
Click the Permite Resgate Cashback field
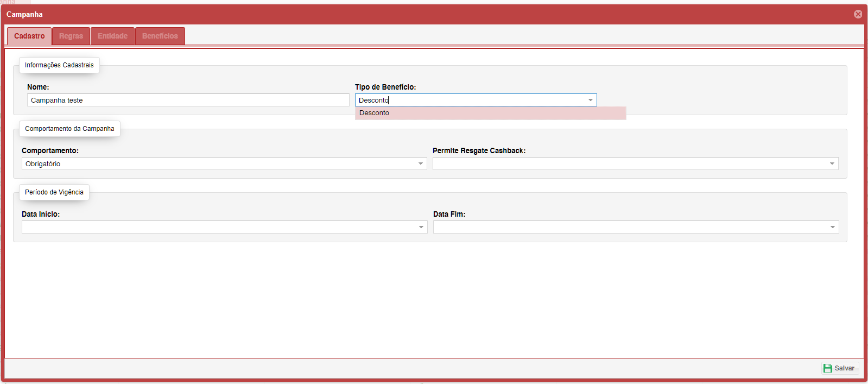tap(630, 164)
